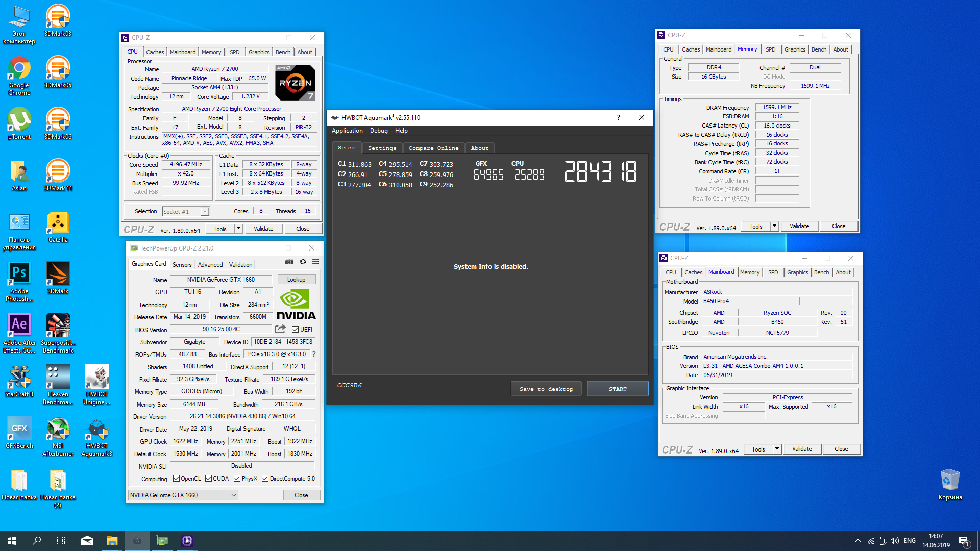The height and width of the screenshot is (551, 980).
Task: Launch Superposition Benchmark shortcut
Action: pyautogui.click(x=58, y=333)
